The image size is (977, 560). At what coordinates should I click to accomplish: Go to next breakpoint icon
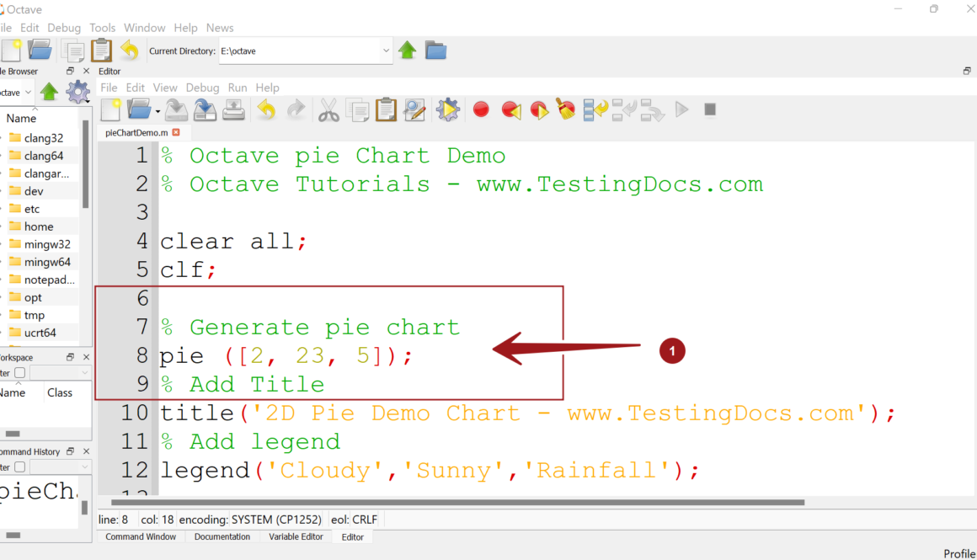pos(538,109)
